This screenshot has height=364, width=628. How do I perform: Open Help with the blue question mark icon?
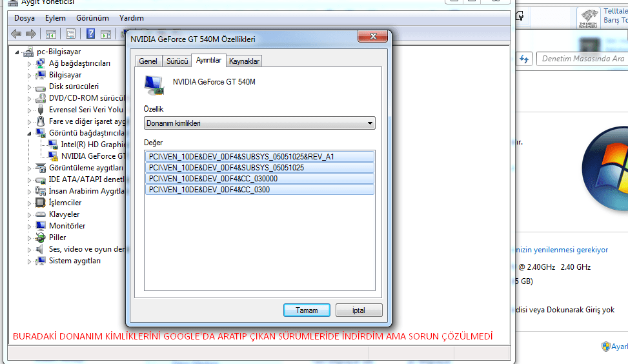[x=90, y=34]
